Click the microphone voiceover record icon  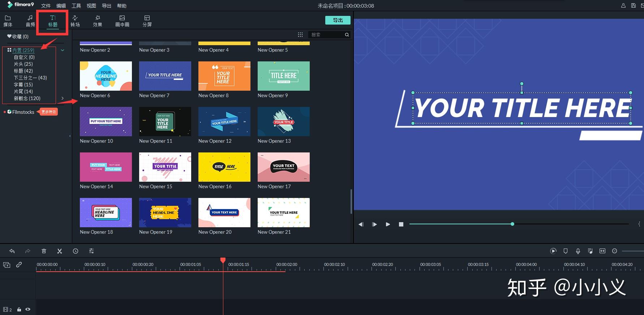click(x=578, y=251)
